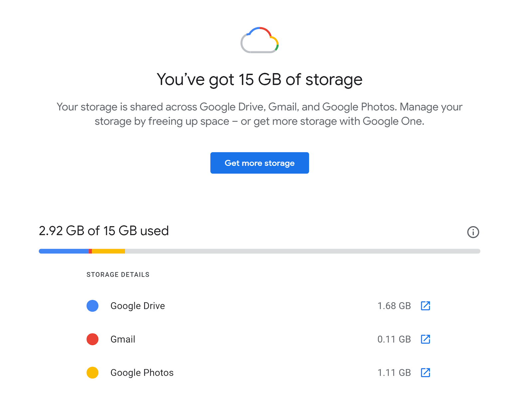This screenshot has height=415, width=532.
Task: Select the Google Drive label
Action: point(138,306)
